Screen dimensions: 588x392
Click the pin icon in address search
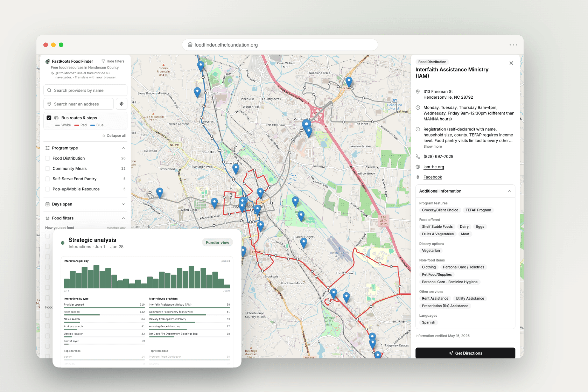pos(49,104)
